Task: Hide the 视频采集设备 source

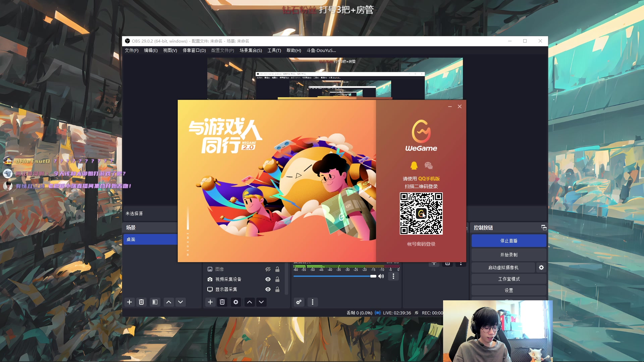Action: pyautogui.click(x=268, y=279)
